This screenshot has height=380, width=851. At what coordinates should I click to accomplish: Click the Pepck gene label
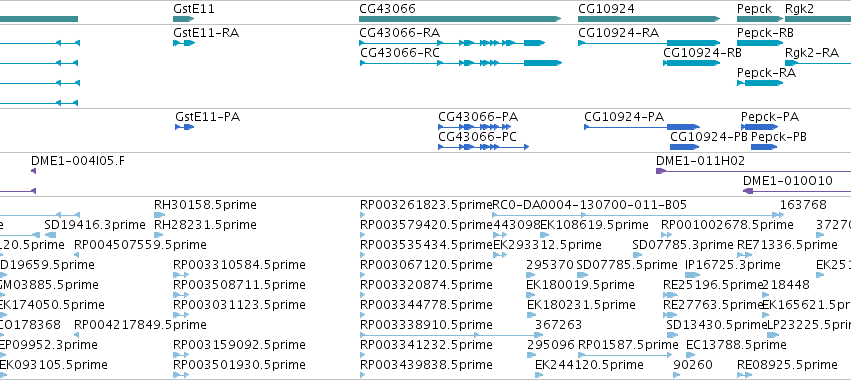(755, 8)
